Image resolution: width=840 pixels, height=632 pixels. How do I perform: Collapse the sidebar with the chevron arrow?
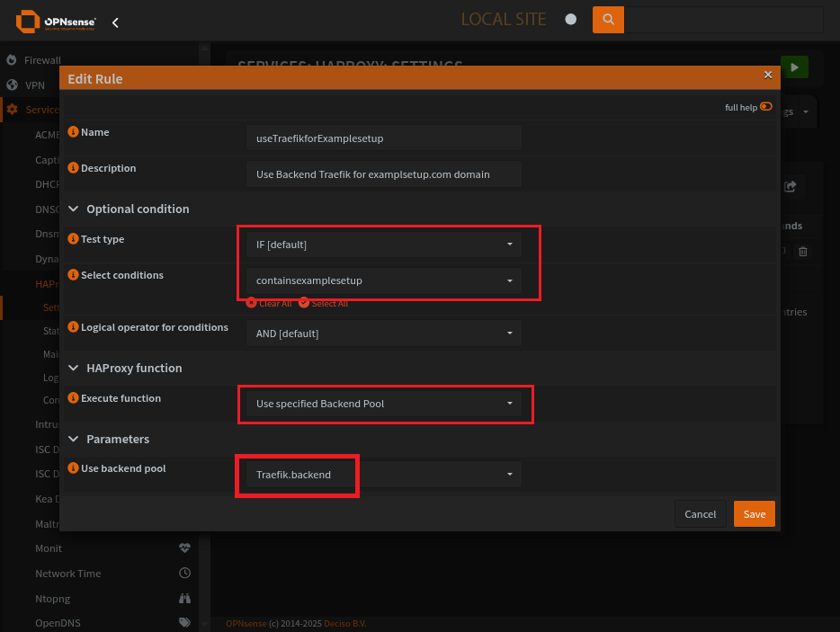[x=115, y=22]
